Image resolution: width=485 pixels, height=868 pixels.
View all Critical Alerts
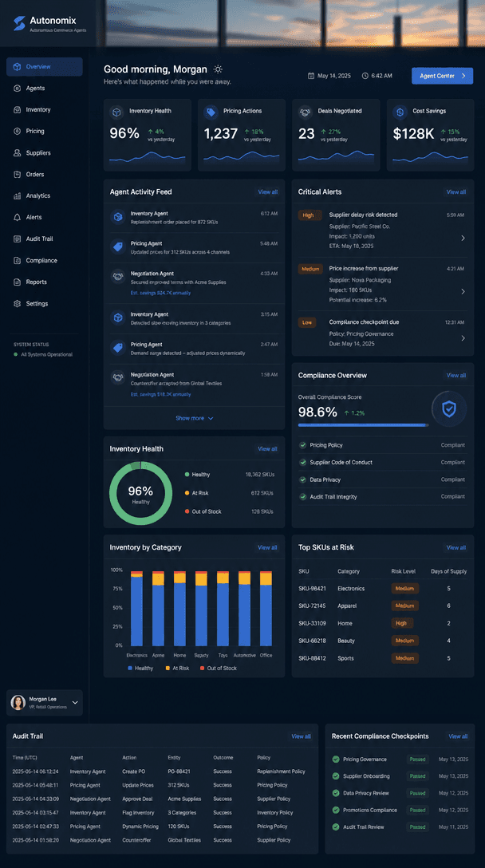tap(456, 192)
